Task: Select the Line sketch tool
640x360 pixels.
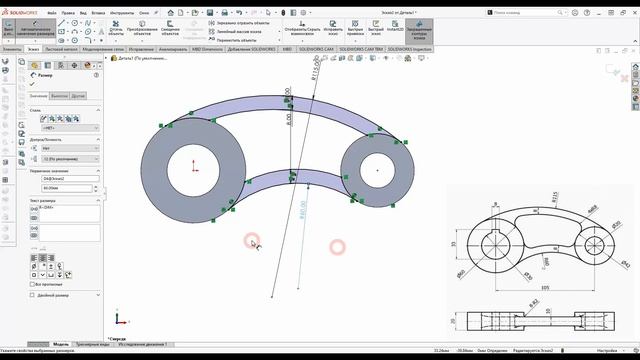Action: [62, 23]
